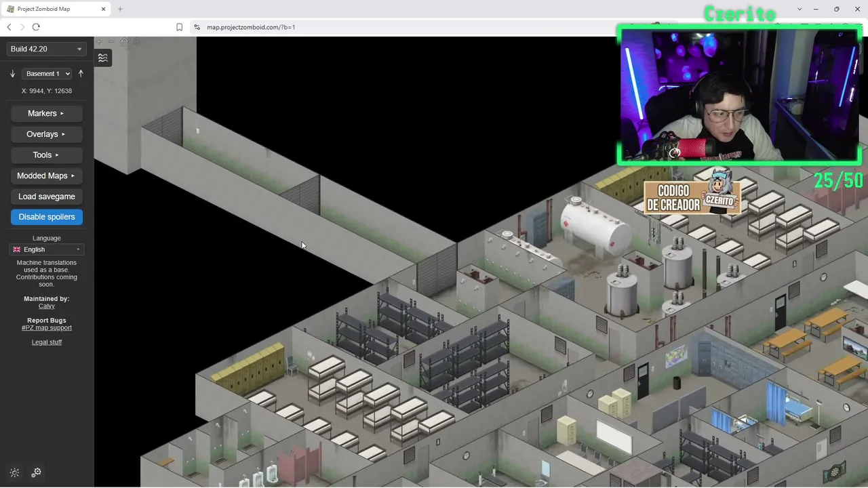Switch to light theme using sun icon
Viewport: 868px width, 488px height.
pos(15,472)
